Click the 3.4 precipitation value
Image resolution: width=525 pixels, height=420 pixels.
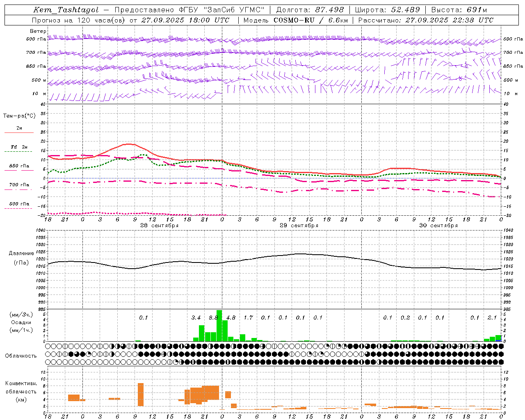point(196,317)
